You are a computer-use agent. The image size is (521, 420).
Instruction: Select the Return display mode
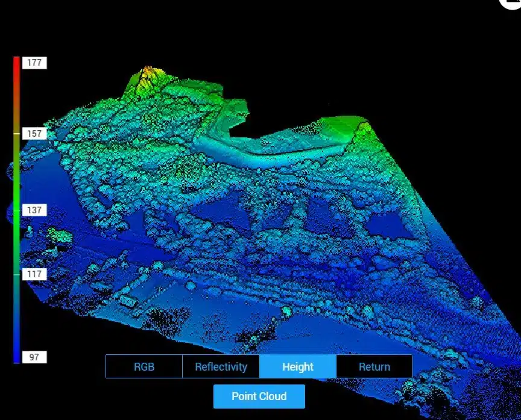(x=374, y=366)
